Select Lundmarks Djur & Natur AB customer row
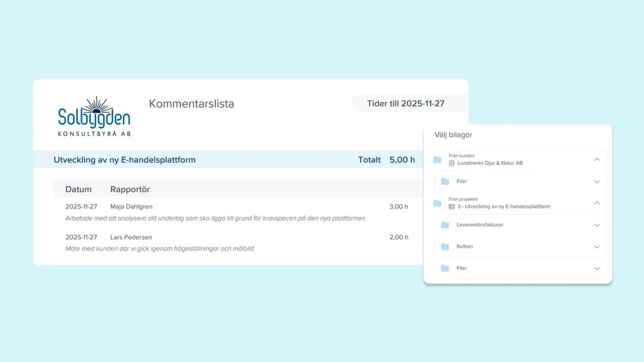 click(516, 160)
